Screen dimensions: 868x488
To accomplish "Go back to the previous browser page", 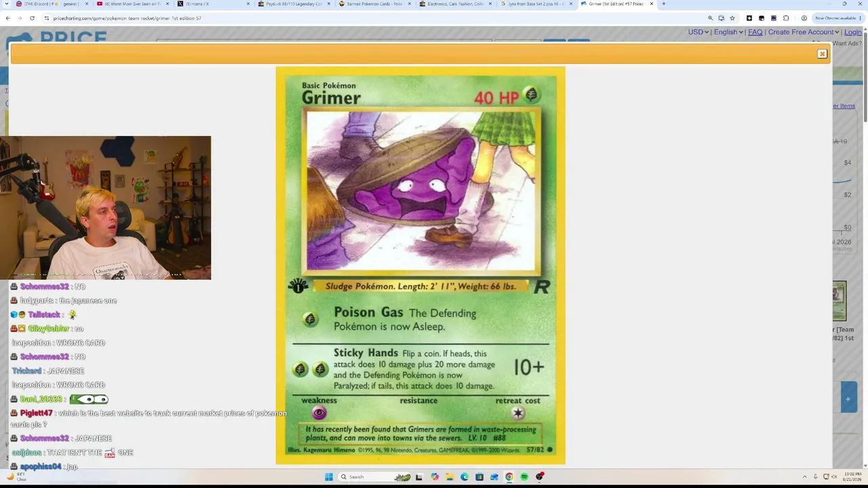I will click(7, 18).
